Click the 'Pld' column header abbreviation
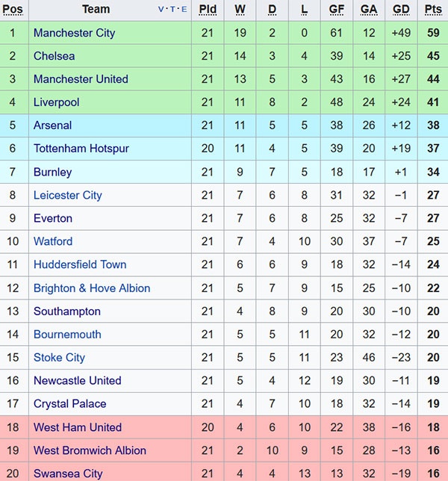 click(x=208, y=10)
